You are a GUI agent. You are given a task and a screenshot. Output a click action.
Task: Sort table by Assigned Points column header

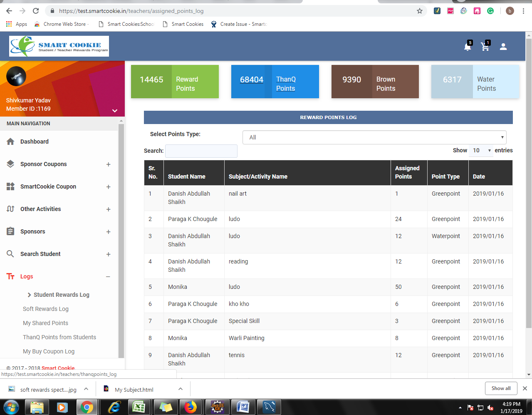click(x=408, y=172)
